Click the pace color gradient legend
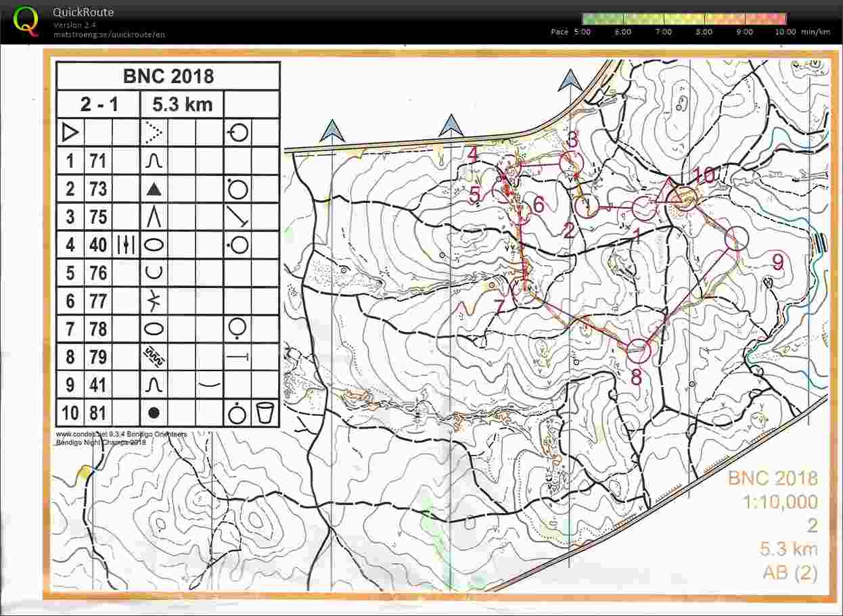Viewport: 843px width, 616px height. [683, 17]
